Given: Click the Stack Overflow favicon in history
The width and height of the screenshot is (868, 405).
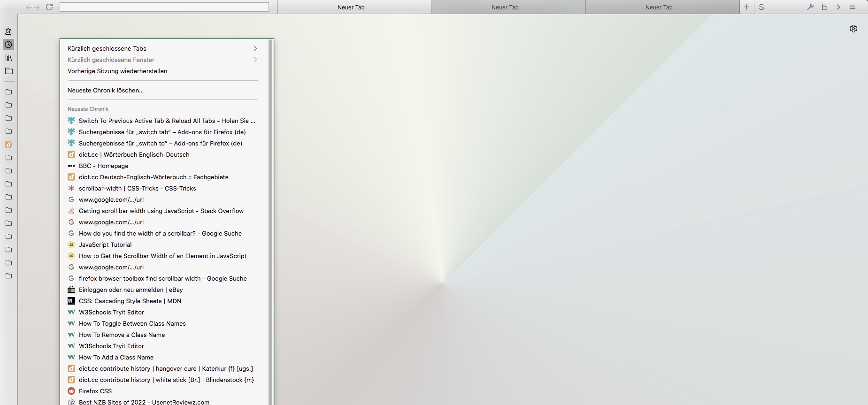Looking at the screenshot, I should point(71,211).
